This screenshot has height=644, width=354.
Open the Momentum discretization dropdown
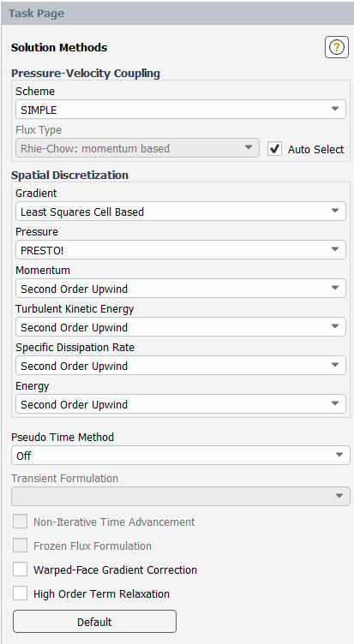[181, 289]
